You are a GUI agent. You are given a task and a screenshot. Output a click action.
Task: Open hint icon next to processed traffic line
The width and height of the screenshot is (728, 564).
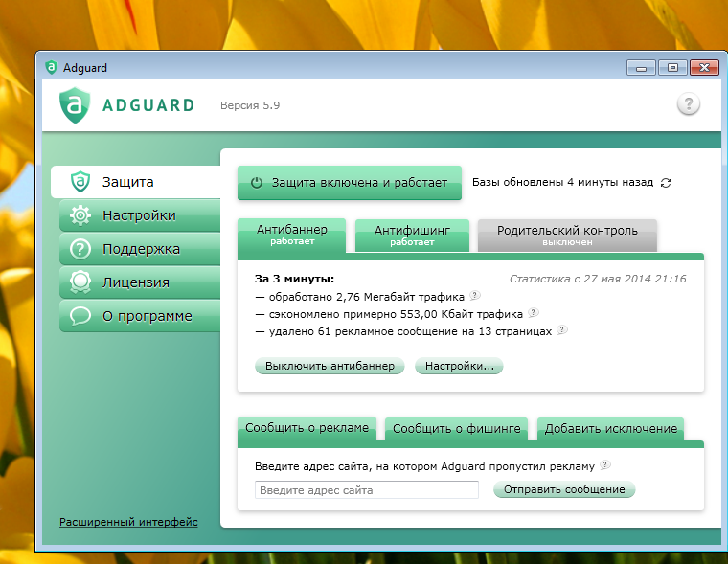click(x=474, y=295)
